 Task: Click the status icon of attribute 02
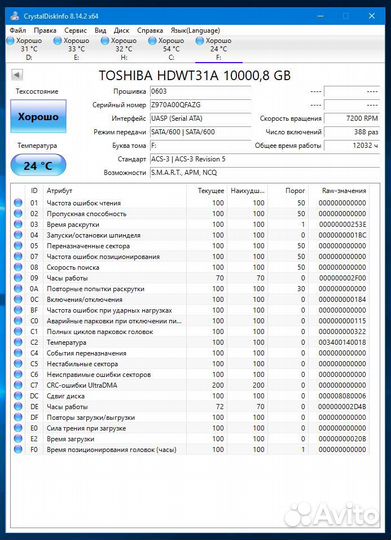[x=18, y=213]
